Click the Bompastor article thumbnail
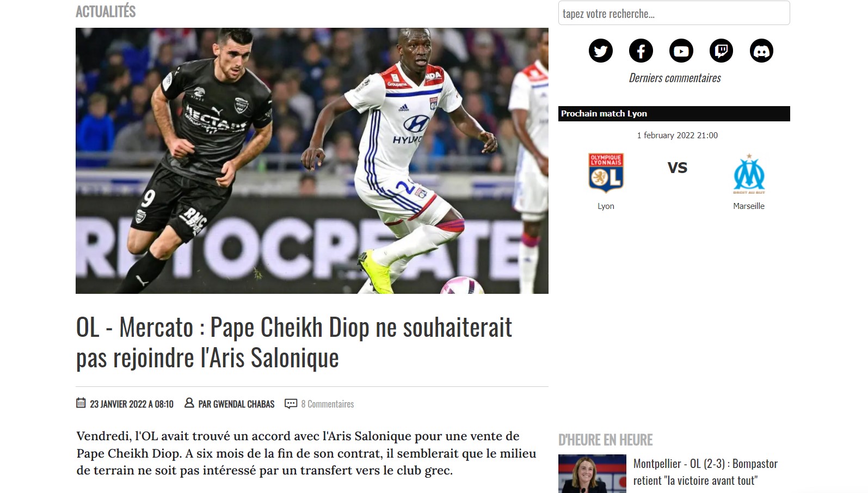Viewport: 868px width, 493px height. coord(592,473)
